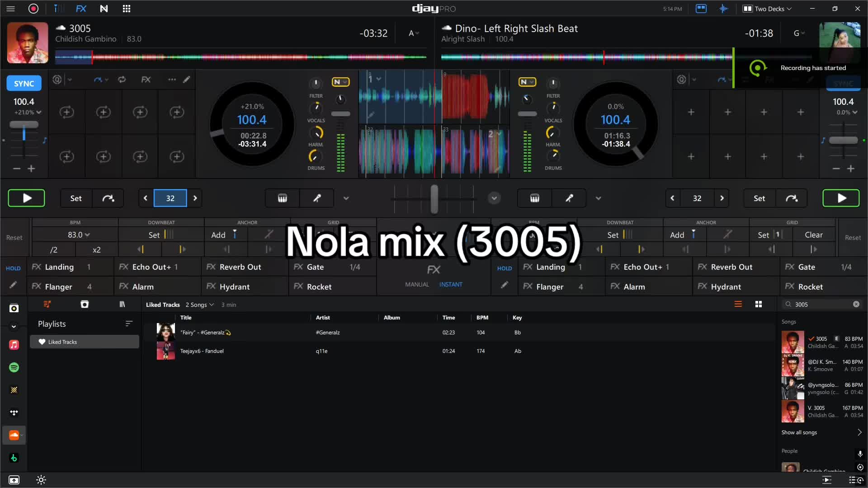Open the FX panel from top toolbar
The height and width of the screenshot is (488, 868).
[81, 9]
